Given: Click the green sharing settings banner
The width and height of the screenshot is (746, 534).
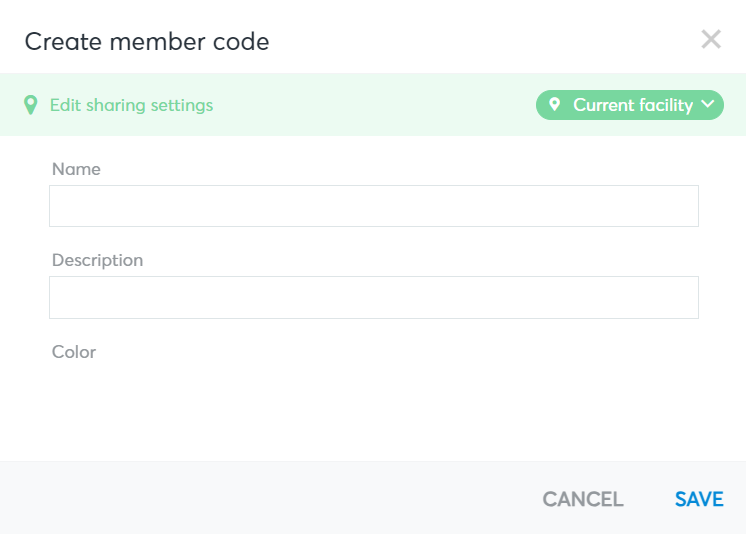Looking at the screenshot, I should point(373,105).
